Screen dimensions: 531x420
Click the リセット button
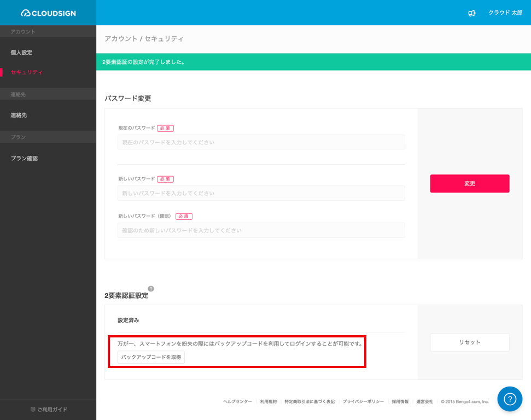click(470, 342)
